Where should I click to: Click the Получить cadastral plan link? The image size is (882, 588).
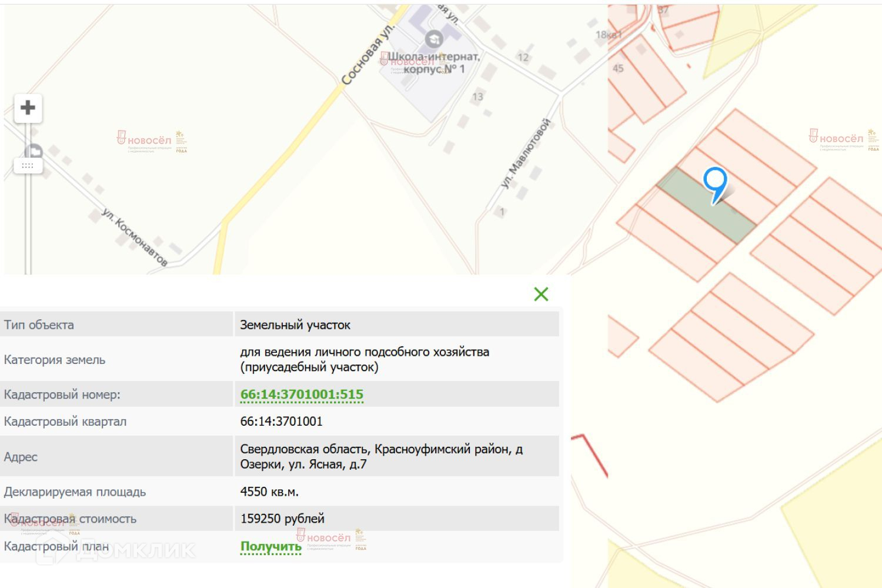click(270, 546)
